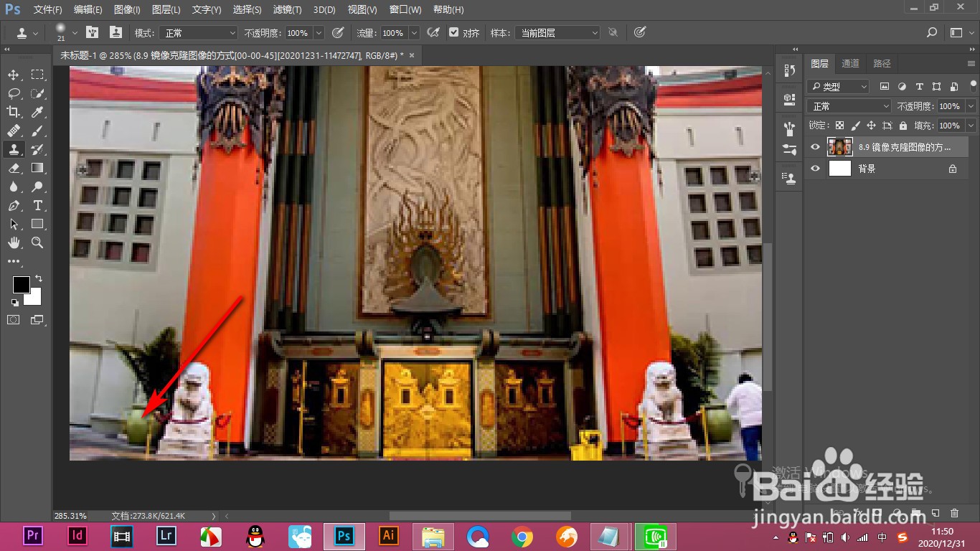980x551 pixels.
Task: Reset to default foreground and background colors
Action: point(15,303)
